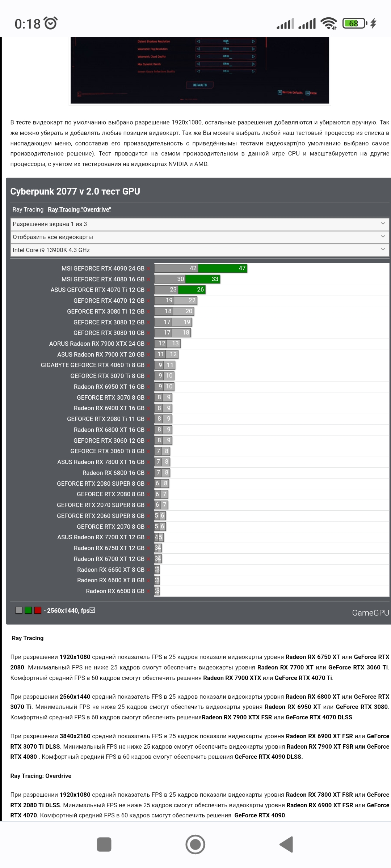
Task: Remove ASUS Radeon RX 7700 XT 12 GB via red X
Action: coord(148,537)
